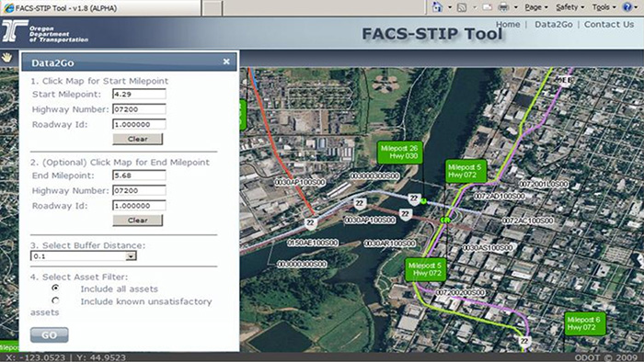Open the Tools menu
644x362 pixels.
[604, 7]
